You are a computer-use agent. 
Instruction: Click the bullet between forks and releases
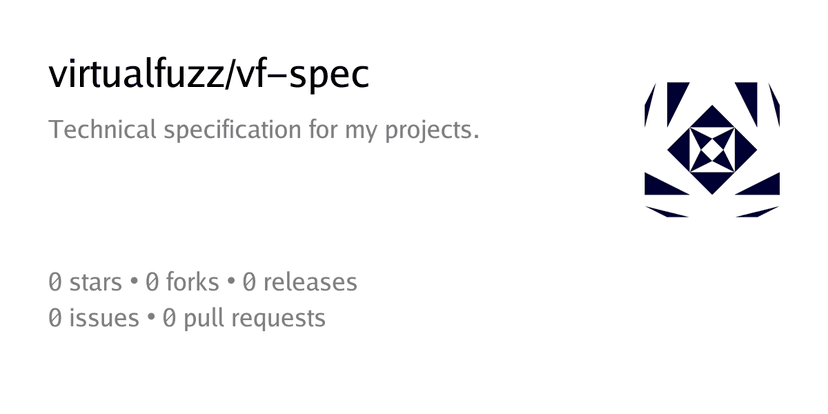[231, 284]
